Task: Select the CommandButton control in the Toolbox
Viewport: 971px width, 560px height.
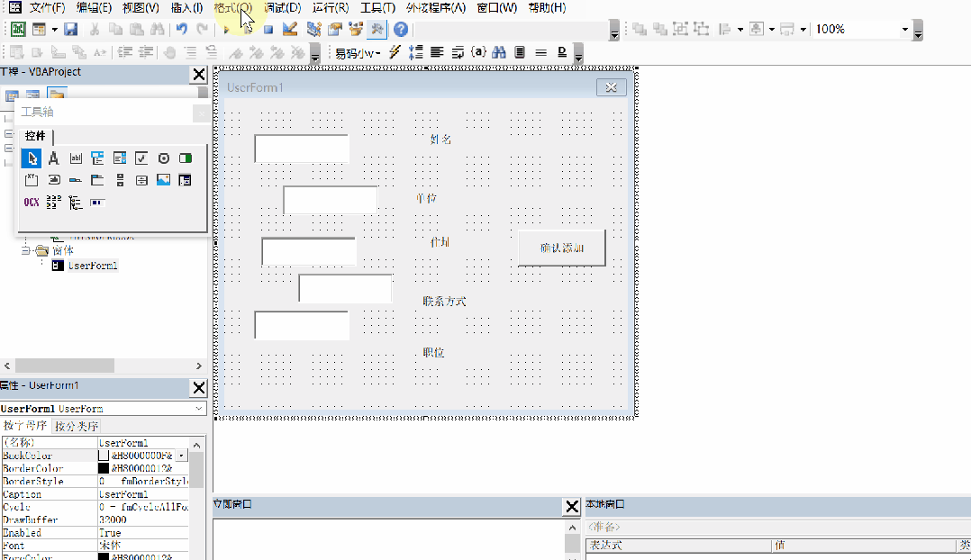Action: click(54, 179)
